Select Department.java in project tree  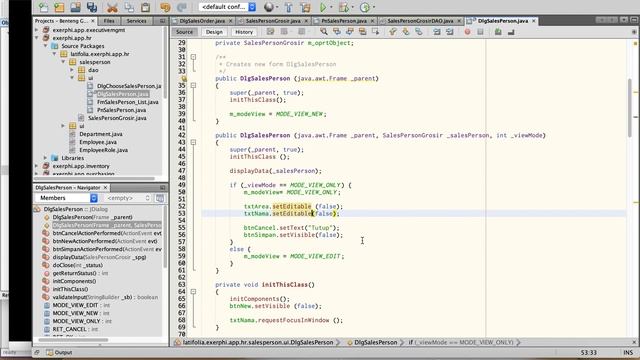click(x=101, y=134)
